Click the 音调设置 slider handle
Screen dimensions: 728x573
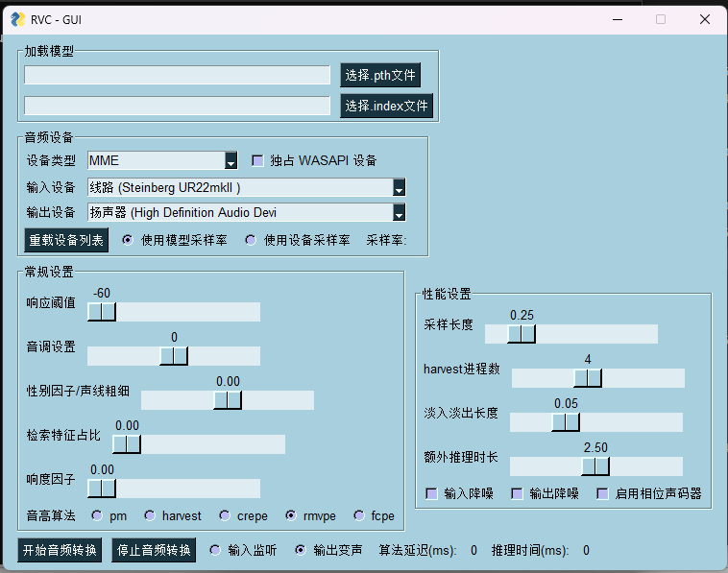click(x=174, y=356)
